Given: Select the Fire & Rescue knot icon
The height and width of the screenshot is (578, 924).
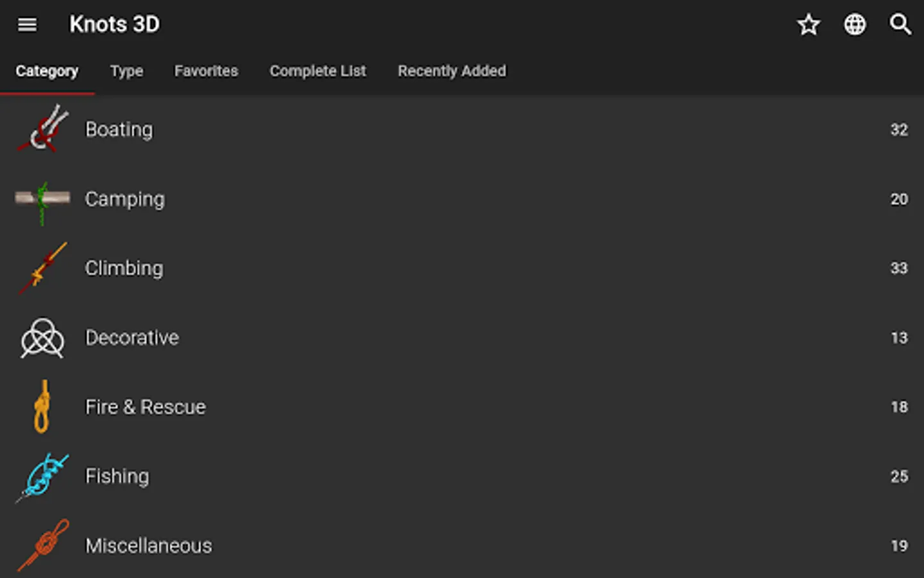Looking at the screenshot, I should [x=42, y=407].
